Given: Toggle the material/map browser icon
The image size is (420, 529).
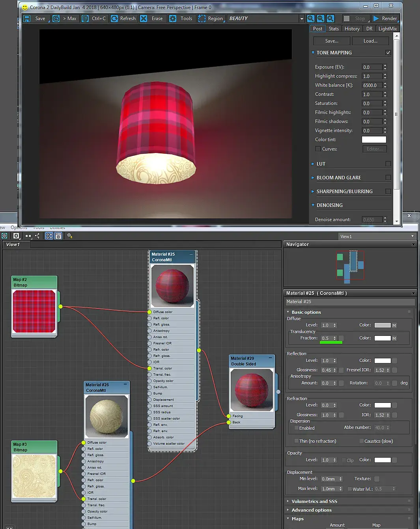Looking at the screenshot, I should click(x=49, y=236).
